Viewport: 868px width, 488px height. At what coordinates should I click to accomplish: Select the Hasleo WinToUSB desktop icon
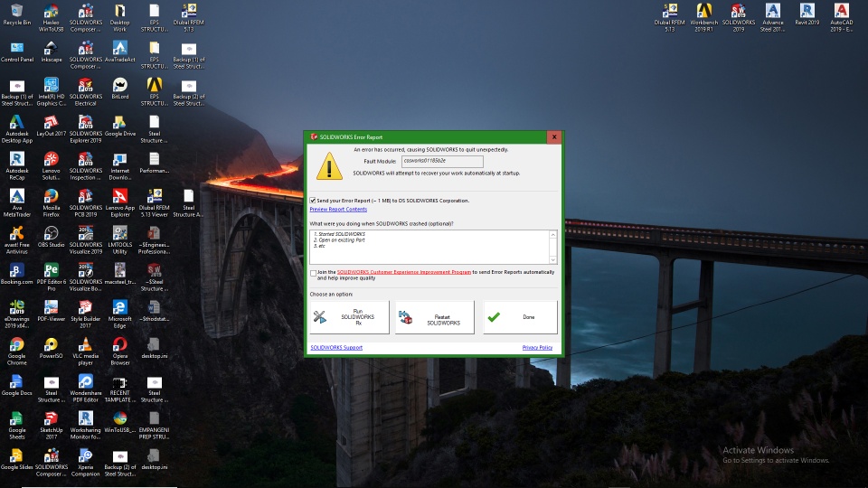(51, 18)
